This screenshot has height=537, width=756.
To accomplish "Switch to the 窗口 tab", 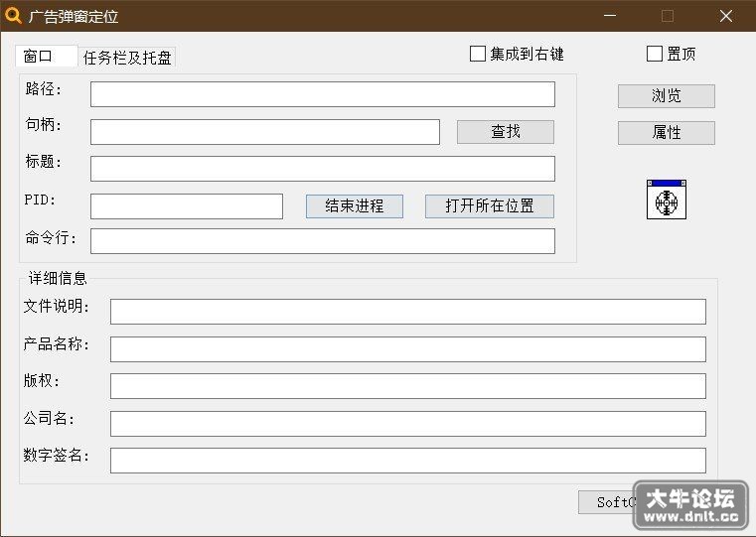I will [47, 57].
